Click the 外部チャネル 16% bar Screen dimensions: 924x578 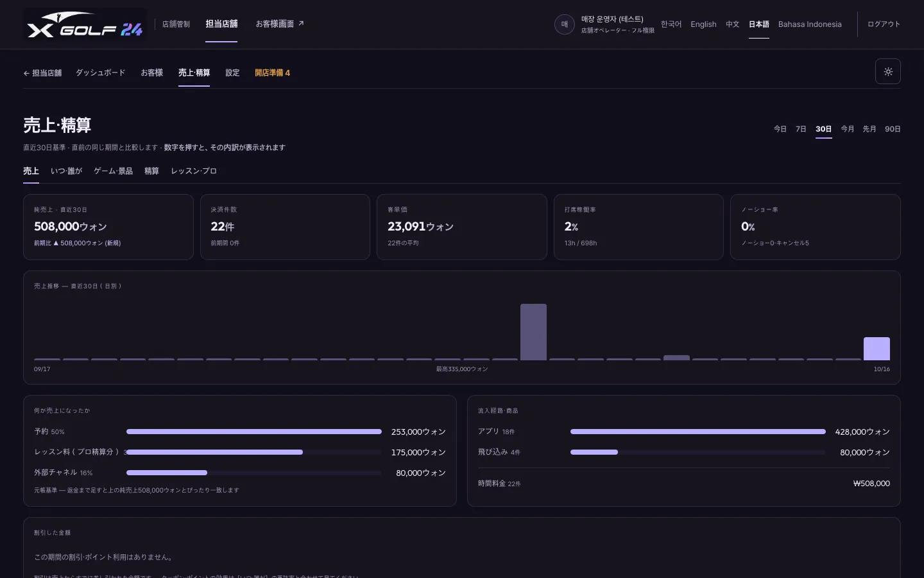point(254,473)
